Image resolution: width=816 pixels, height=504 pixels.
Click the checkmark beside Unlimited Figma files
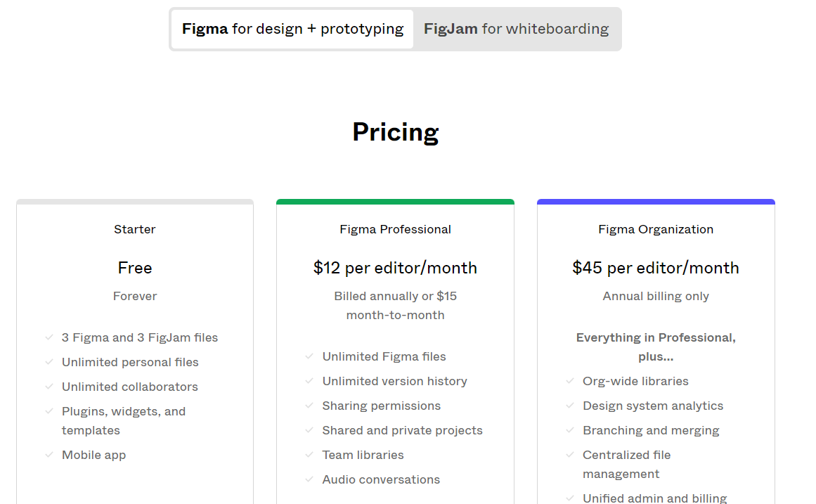click(309, 356)
